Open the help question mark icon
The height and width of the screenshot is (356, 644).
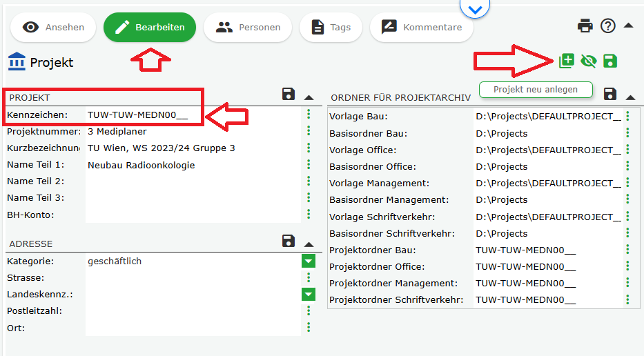point(607,26)
